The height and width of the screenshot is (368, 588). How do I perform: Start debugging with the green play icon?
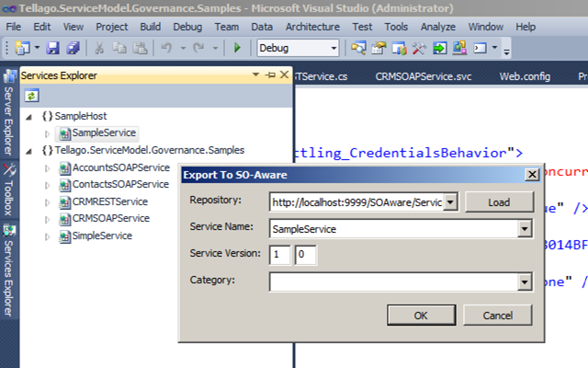coord(237,48)
